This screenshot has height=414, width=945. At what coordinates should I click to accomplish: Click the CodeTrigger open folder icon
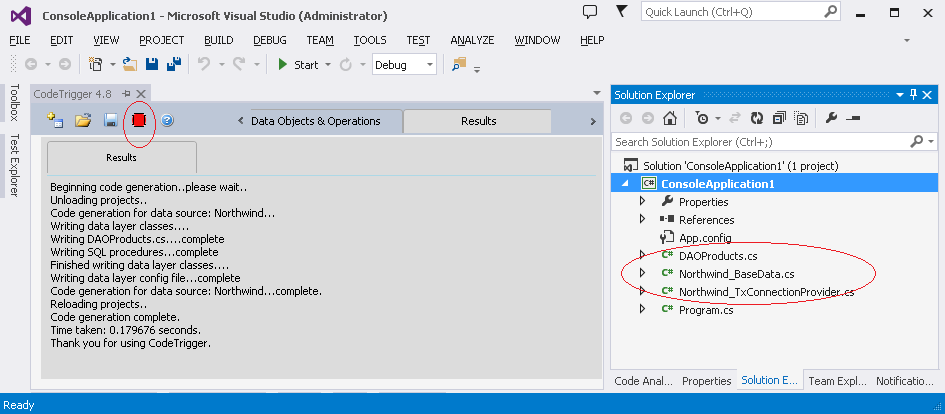[x=83, y=121]
